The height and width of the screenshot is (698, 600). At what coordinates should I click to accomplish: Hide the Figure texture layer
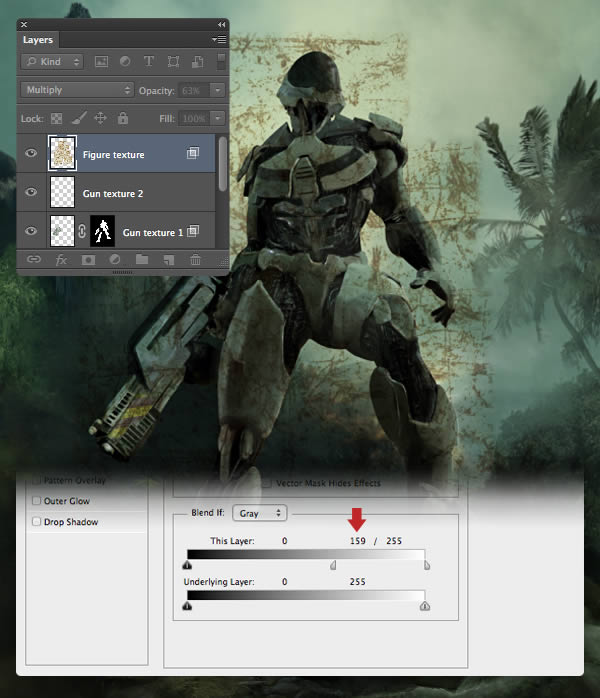(x=31, y=153)
